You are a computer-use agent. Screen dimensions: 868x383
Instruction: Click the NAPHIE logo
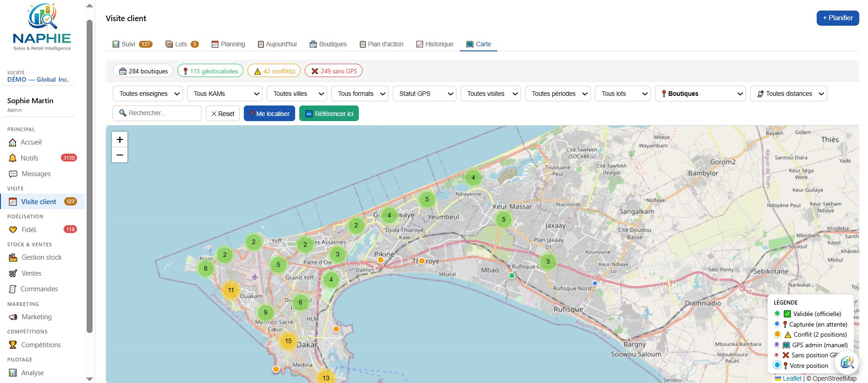coord(42,27)
